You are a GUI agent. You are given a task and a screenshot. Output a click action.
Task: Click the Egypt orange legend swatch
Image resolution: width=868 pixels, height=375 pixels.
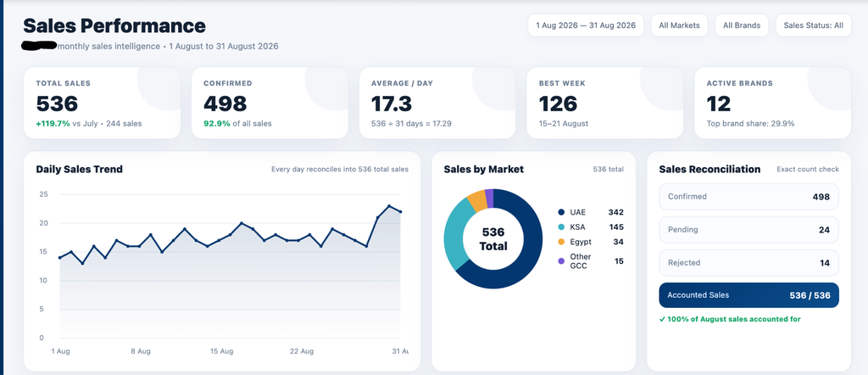(x=561, y=242)
